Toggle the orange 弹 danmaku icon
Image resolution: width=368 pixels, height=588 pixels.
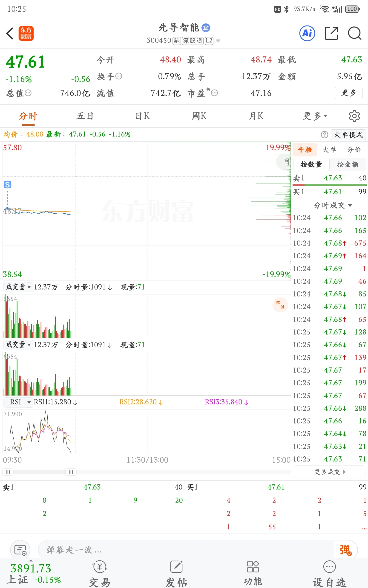click(346, 550)
